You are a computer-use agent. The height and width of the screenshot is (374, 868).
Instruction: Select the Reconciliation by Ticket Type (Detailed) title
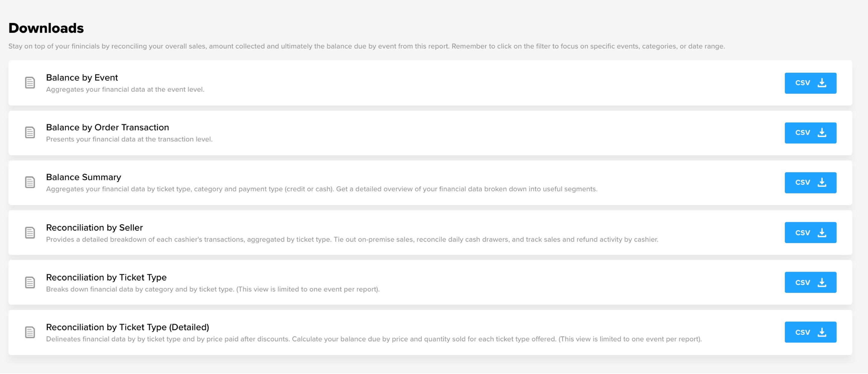(x=128, y=328)
